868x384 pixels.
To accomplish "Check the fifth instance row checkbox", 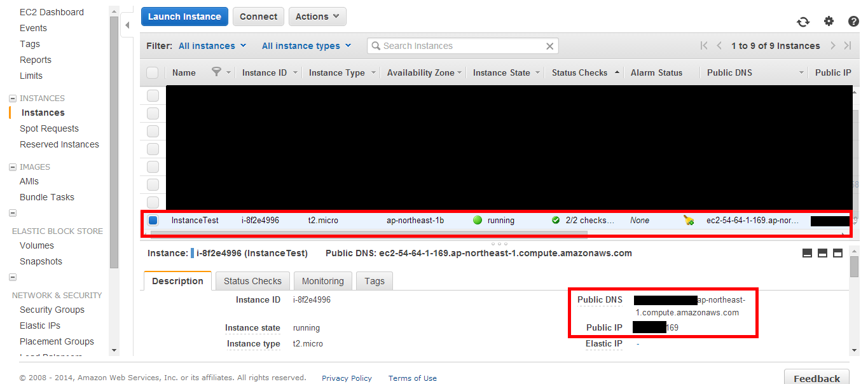I will [x=153, y=167].
